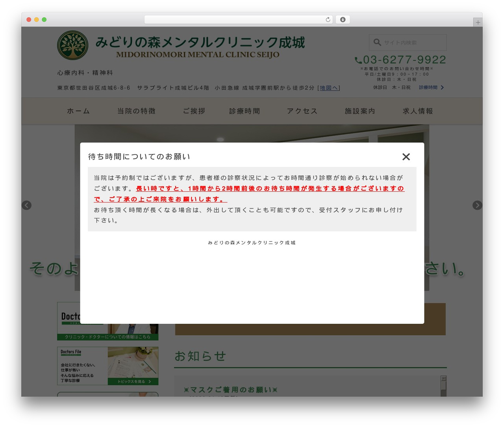Close the waiting time notice popup
This screenshot has height=427, width=504.
click(406, 157)
